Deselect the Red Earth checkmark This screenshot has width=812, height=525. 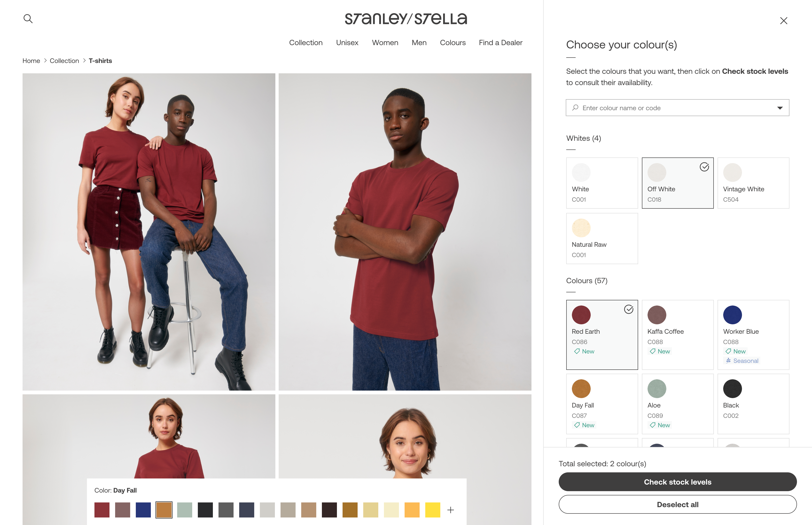point(629,309)
